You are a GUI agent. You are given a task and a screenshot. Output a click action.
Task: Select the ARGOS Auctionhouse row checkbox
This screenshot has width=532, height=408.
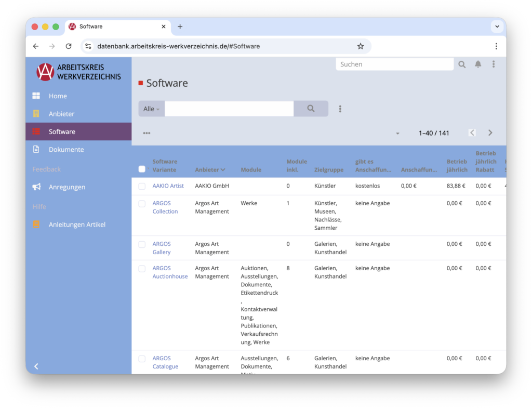[x=142, y=269]
